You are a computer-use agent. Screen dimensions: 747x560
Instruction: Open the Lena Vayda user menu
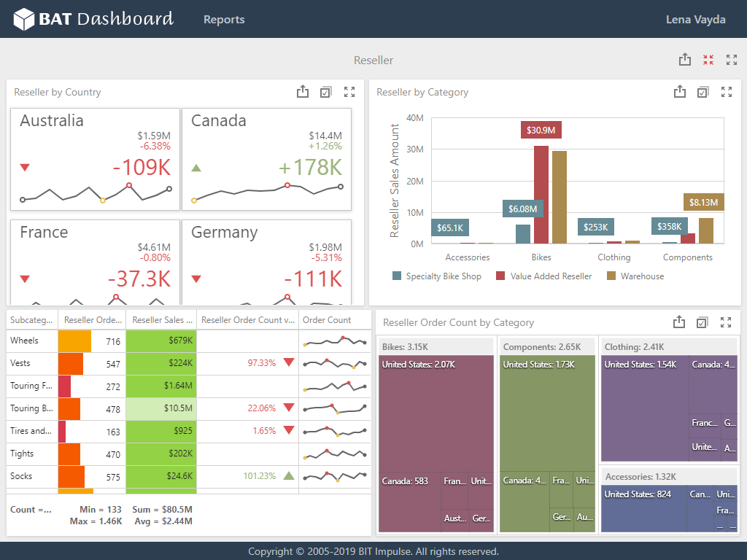click(x=695, y=20)
